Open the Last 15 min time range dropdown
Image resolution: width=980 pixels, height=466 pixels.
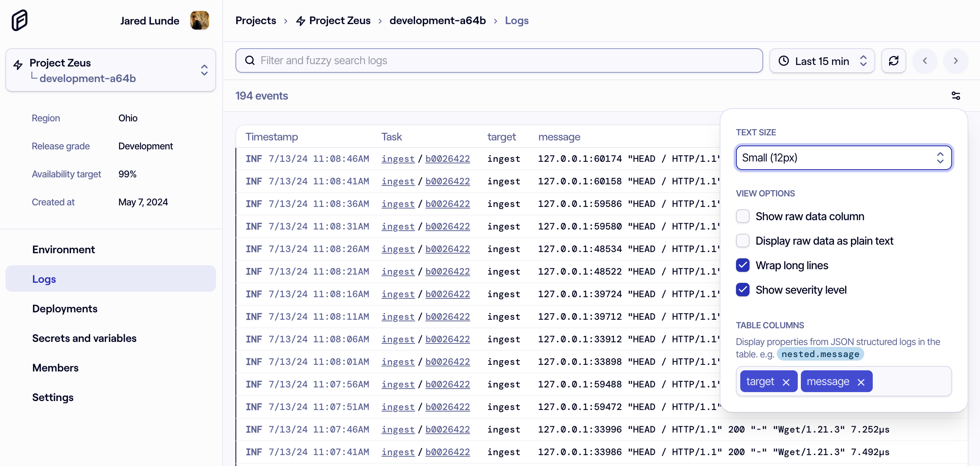point(822,61)
